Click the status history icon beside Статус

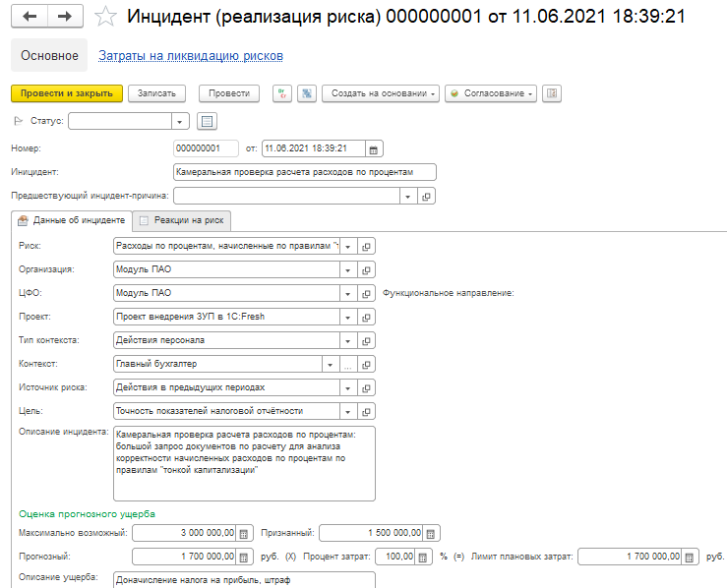(x=207, y=121)
